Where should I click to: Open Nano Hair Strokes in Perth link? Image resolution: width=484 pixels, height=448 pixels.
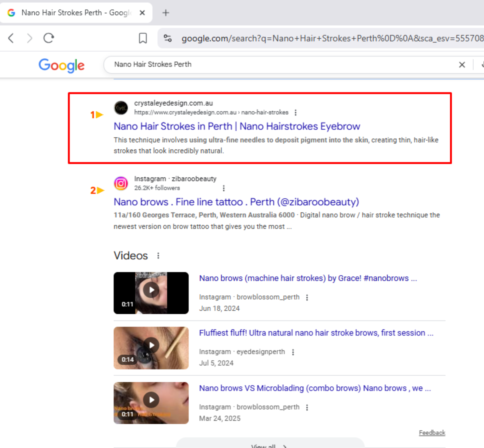click(x=237, y=126)
